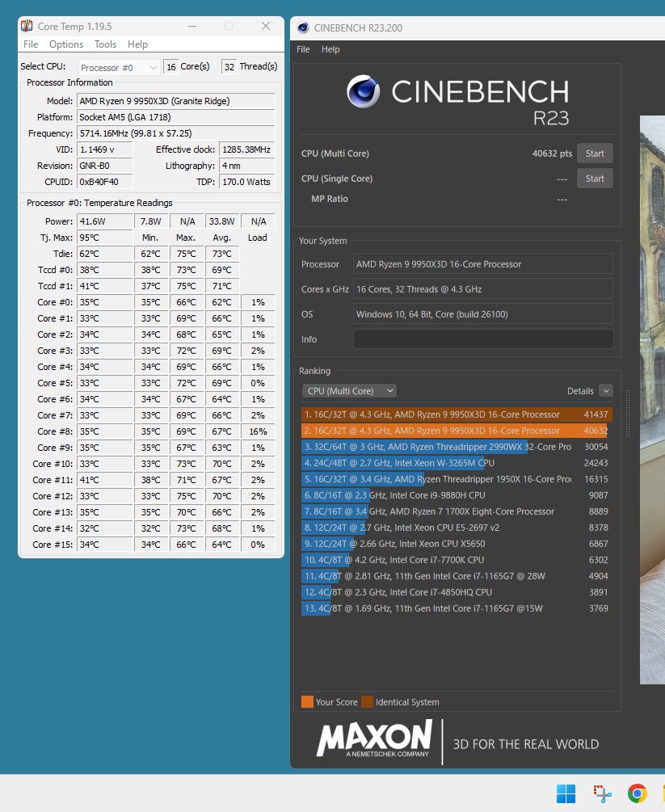Open Core Temp Help menu
The height and width of the screenshot is (812, 665).
pyautogui.click(x=137, y=44)
